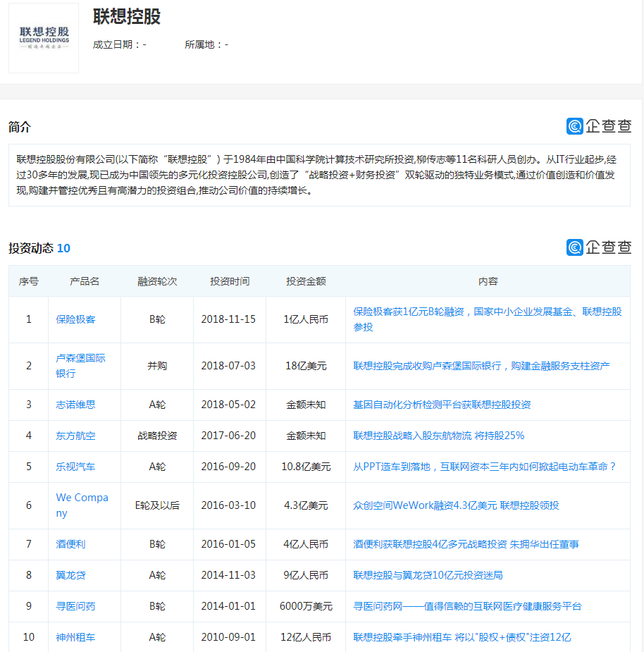Select the date 2018-07-03
The width and height of the screenshot is (644, 652).
tap(228, 366)
